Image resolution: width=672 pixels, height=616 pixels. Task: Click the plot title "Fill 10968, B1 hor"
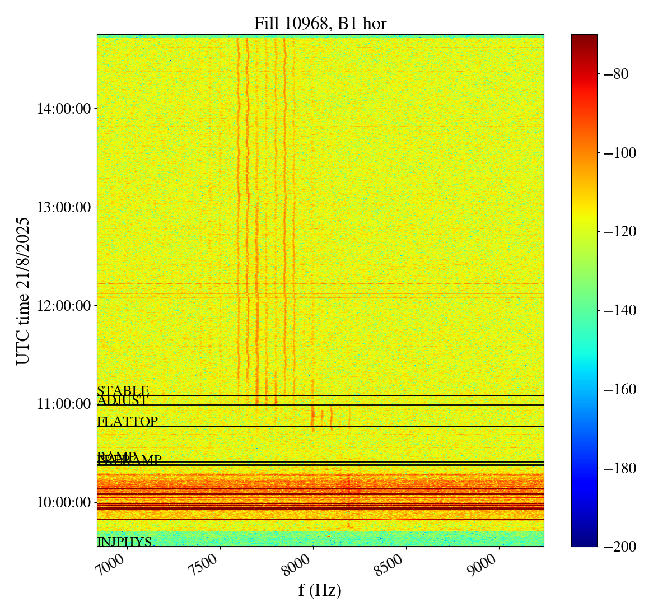point(320,23)
